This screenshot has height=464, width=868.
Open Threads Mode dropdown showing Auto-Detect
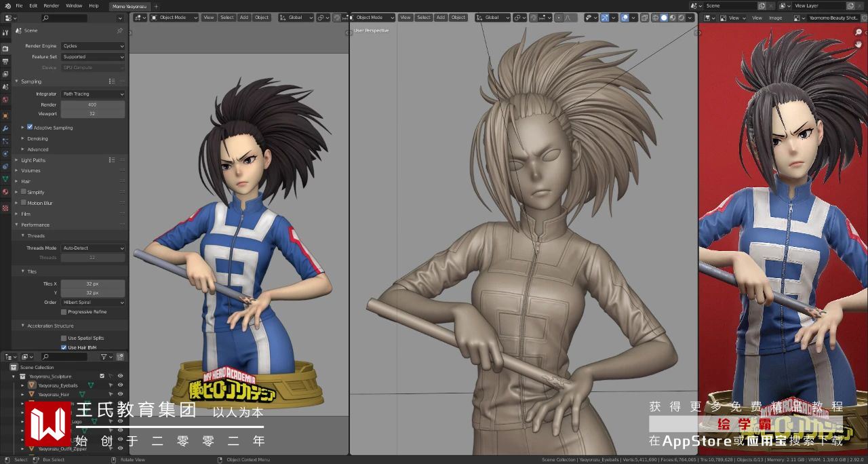pos(93,248)
